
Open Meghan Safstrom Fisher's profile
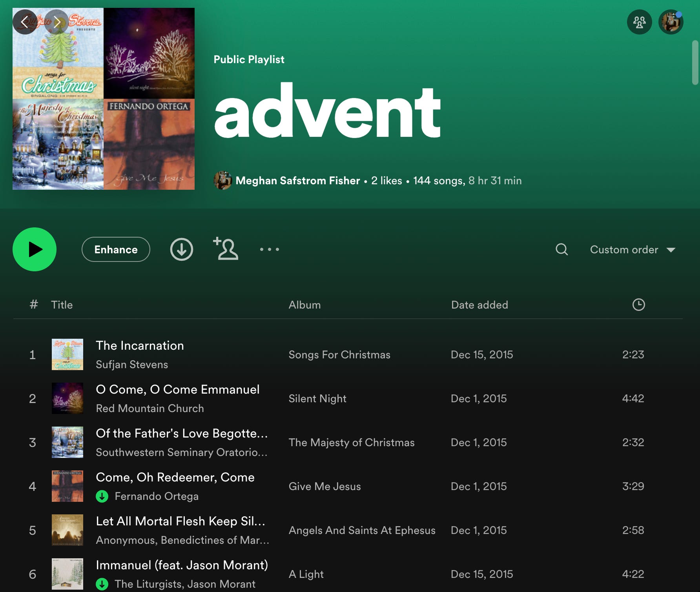tap(297, 180)
